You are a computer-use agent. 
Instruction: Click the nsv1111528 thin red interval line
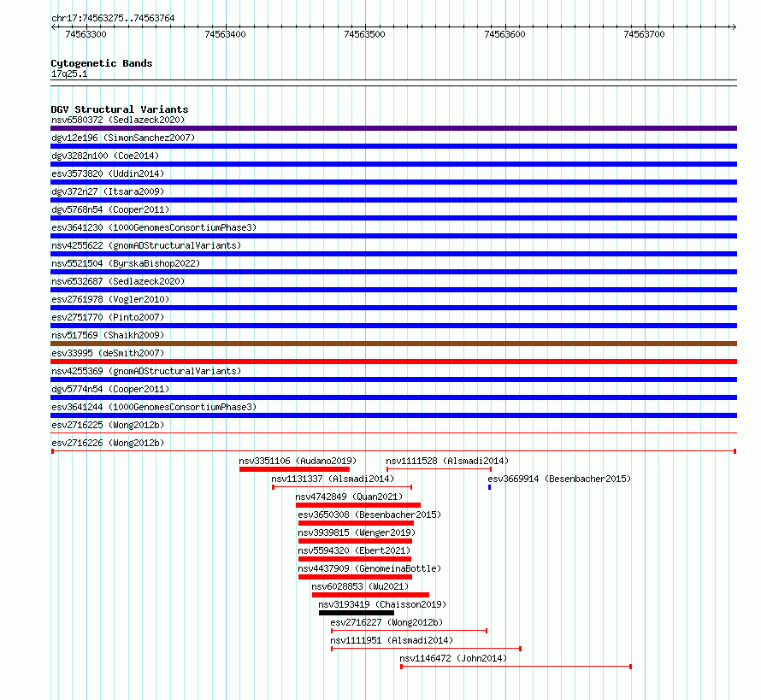(x=439, y=469)
